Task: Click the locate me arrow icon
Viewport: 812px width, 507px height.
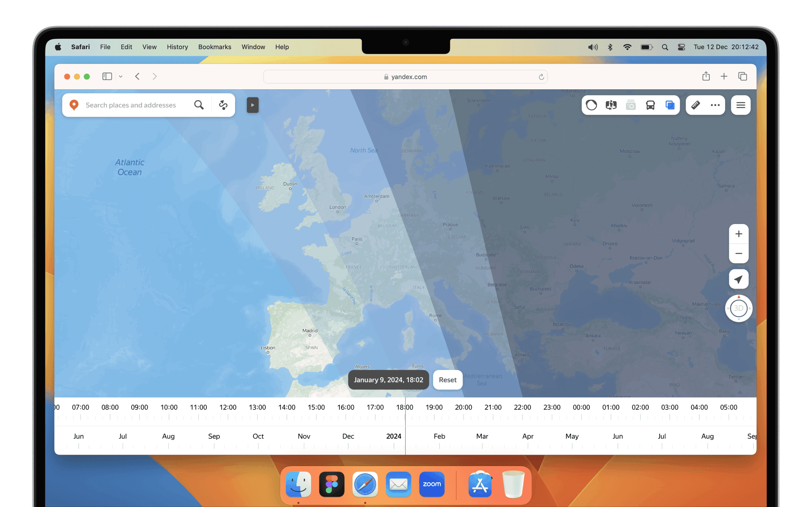Action: coord(738,279)
